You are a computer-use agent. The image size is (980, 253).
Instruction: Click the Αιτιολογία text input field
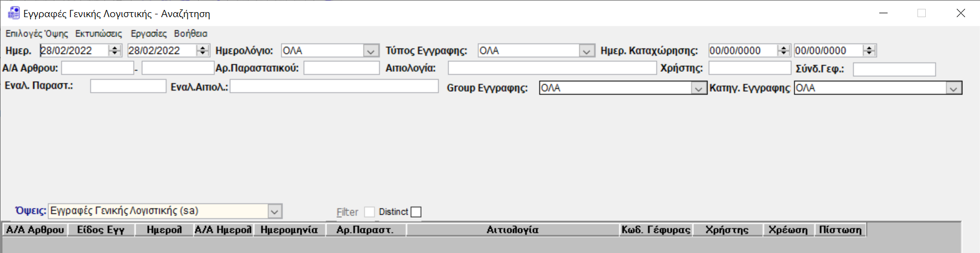tap(552, 68)
